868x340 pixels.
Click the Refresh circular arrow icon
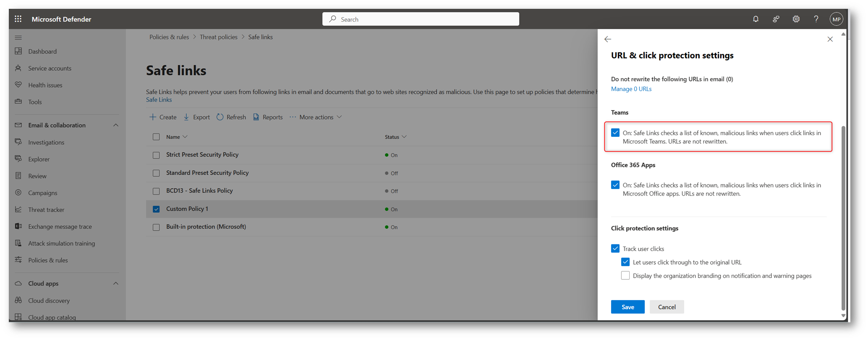220,117
